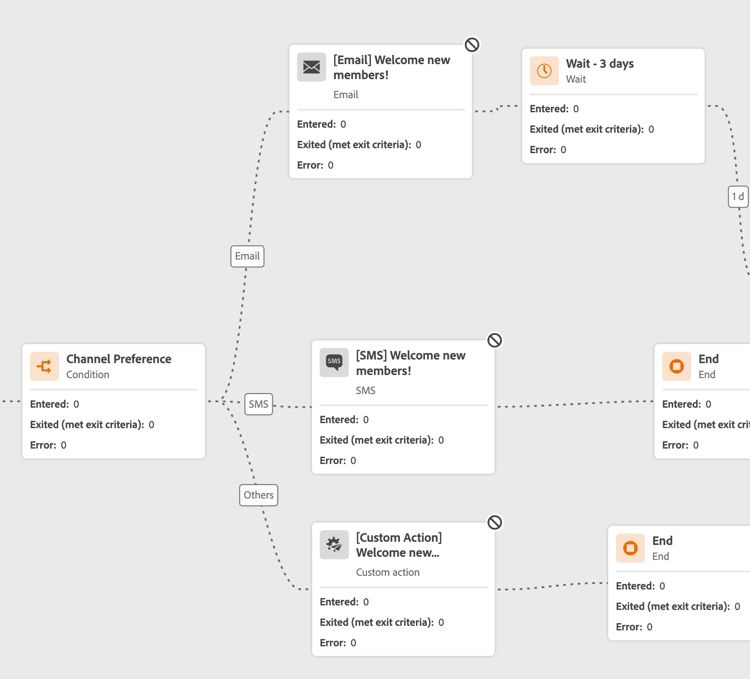750x679 pixels.
Task: Select the [Custom Action] Welcome new title
Action: pyautogui.click(x=398, y=545)
